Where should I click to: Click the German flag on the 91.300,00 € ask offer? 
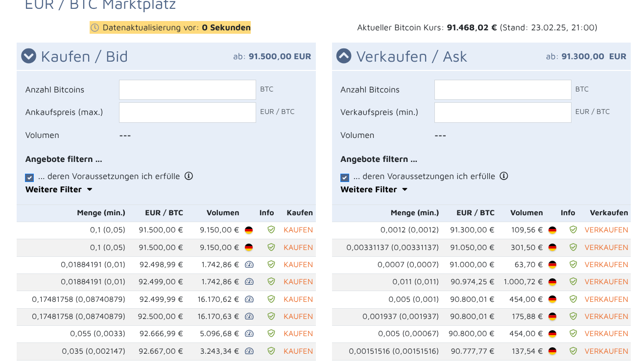(552, 229)
